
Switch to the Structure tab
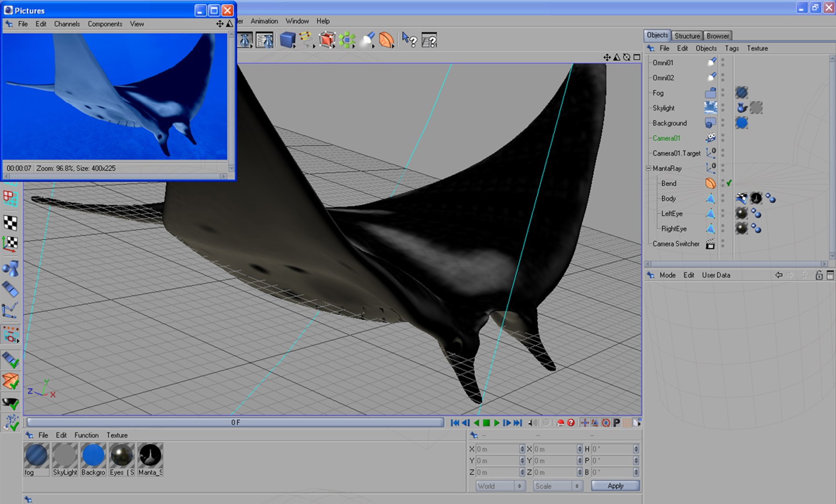pyautogui.click(x=687, y=36)
